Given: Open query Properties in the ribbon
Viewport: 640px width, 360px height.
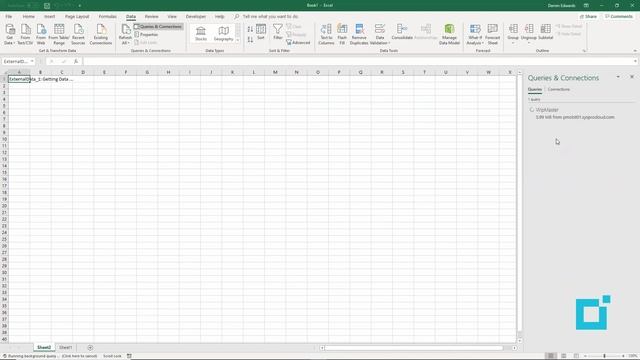Looking at the screenshot, I should click(146, 35).
